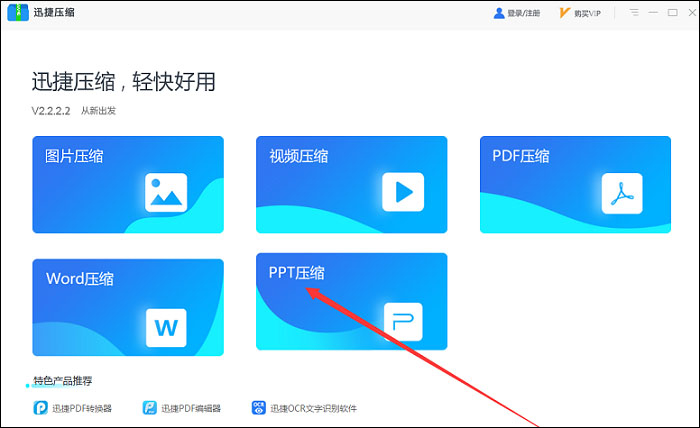Image resolution: width=700 pixels, height=428 pixels.
Task: Click the Word W icon
Action: point(166,328)
